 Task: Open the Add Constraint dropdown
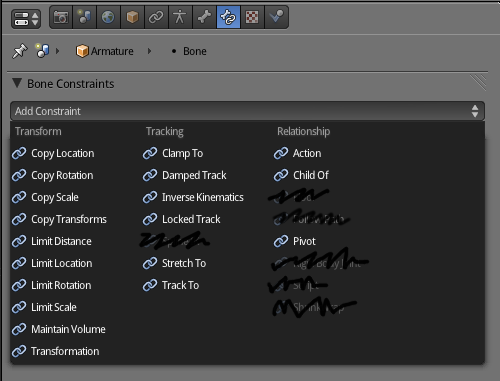coord(247,111)
